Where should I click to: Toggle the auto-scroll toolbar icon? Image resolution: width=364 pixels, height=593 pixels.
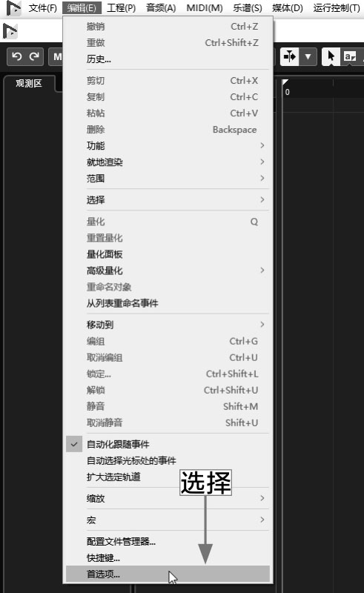pos(290,57)
